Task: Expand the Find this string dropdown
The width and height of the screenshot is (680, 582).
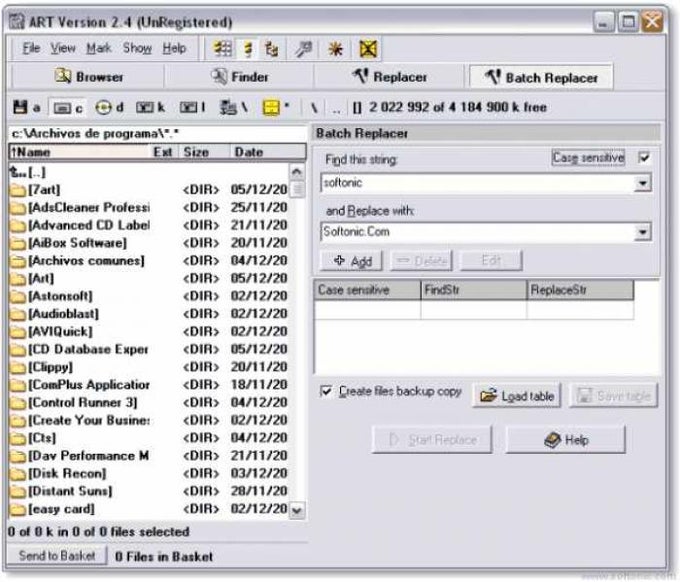Action: [x=643, y=183]
